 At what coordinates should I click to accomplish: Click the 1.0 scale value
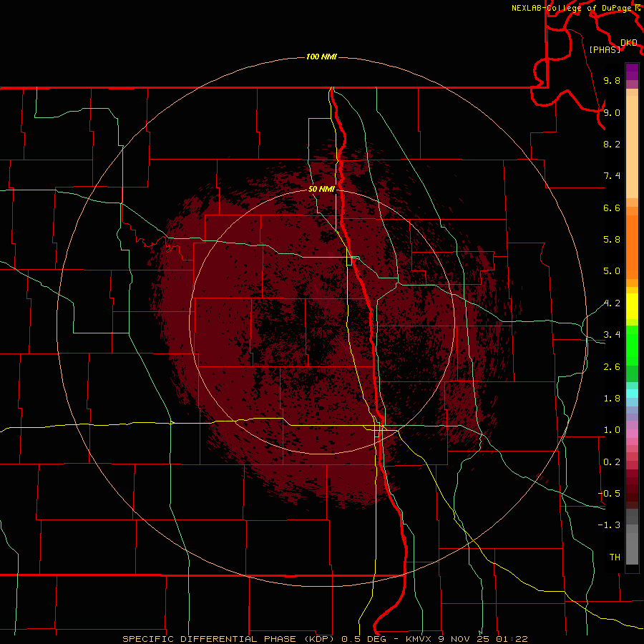(x=612, y=430)
